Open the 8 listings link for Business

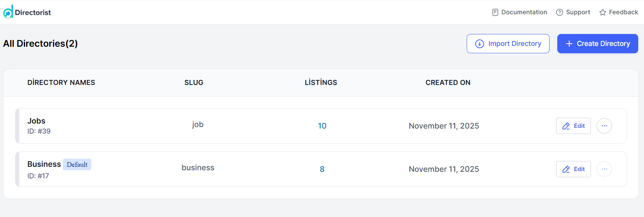tap(322, 169)
